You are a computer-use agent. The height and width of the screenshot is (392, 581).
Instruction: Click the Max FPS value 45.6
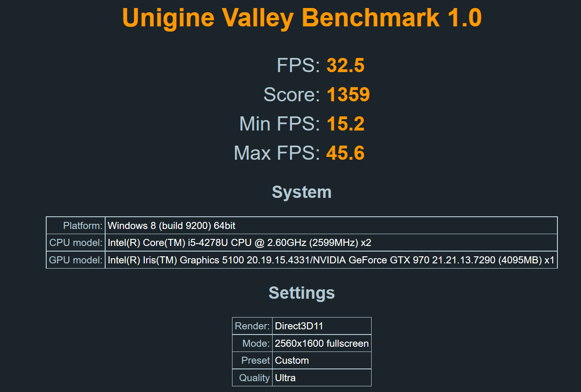point(346,153)
